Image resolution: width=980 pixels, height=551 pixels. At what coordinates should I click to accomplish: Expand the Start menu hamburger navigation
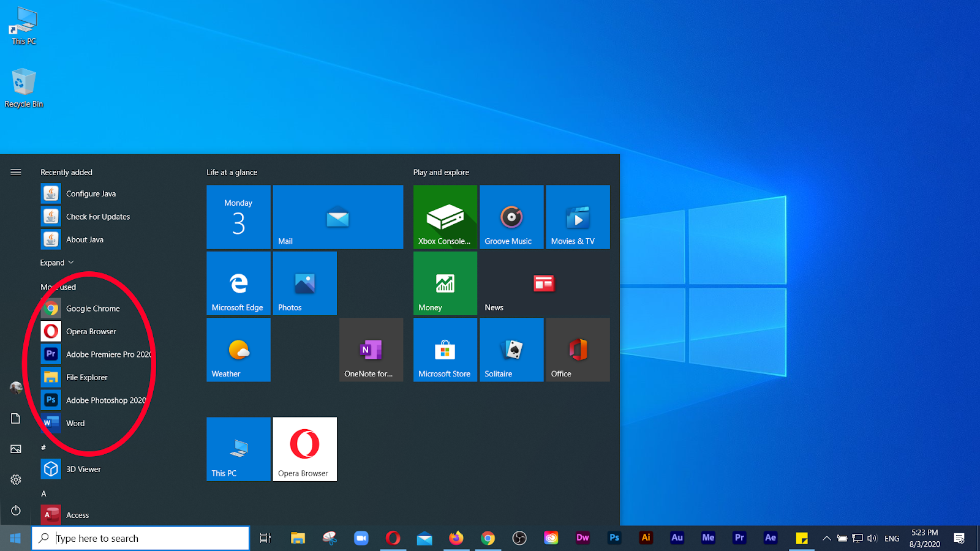coord(16,172)
